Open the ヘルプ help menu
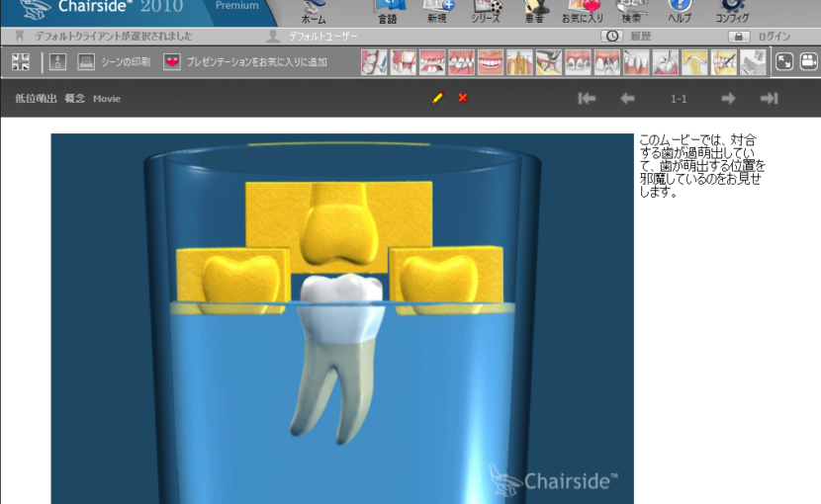The height and width of the screenshot is (504, 821). click(x=680, y=13)
